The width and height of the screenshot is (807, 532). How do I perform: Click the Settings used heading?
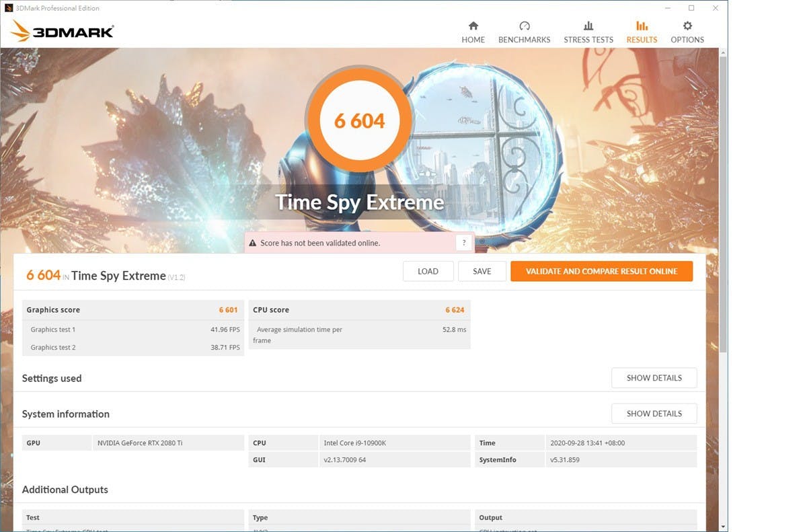52,378
